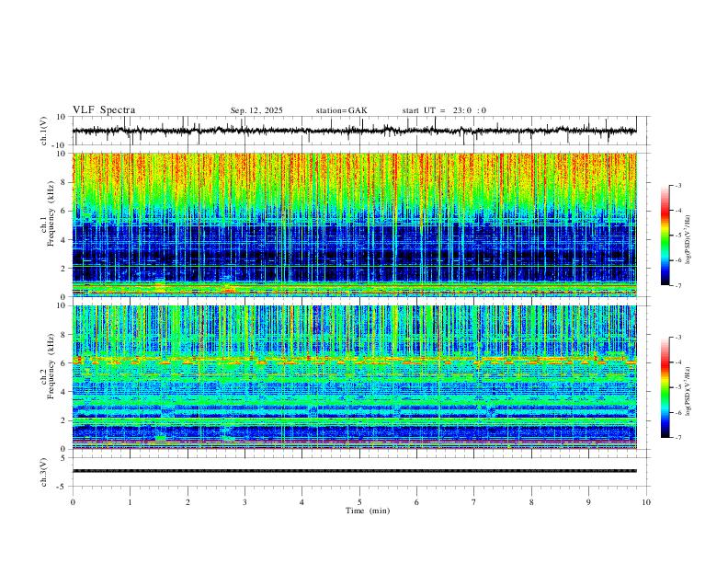Click the "6" kHz tick of ch.2 spectrogram
The image size is (728, 563).
pos(63,362)
